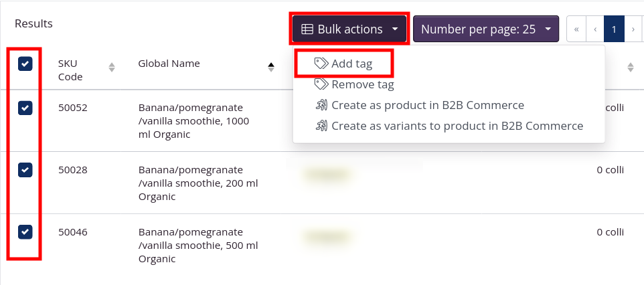Uncheck the checkbox for SKU 50028
This screenshot has width=644, height=285.
pyautogui.click(x=25, y=170)
